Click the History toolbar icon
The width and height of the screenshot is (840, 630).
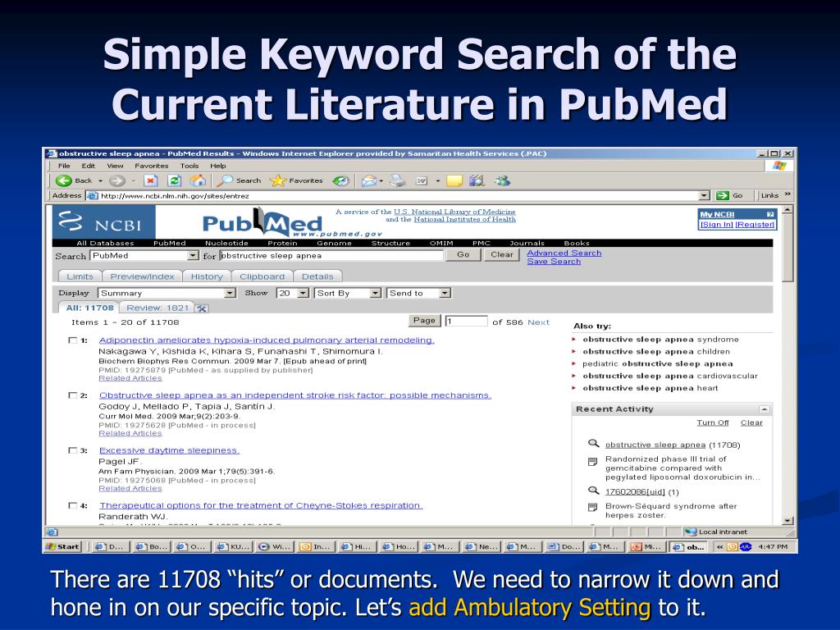click(x=340, y=181)
